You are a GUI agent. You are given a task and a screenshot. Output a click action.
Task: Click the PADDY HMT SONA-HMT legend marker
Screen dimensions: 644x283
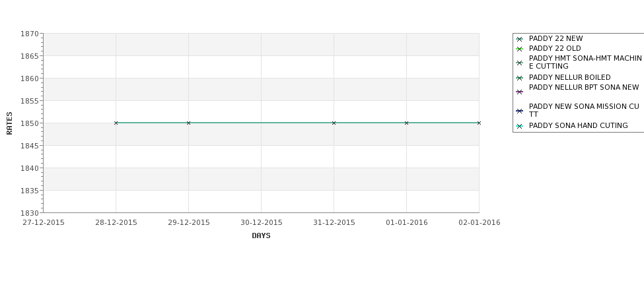(519, 63)
